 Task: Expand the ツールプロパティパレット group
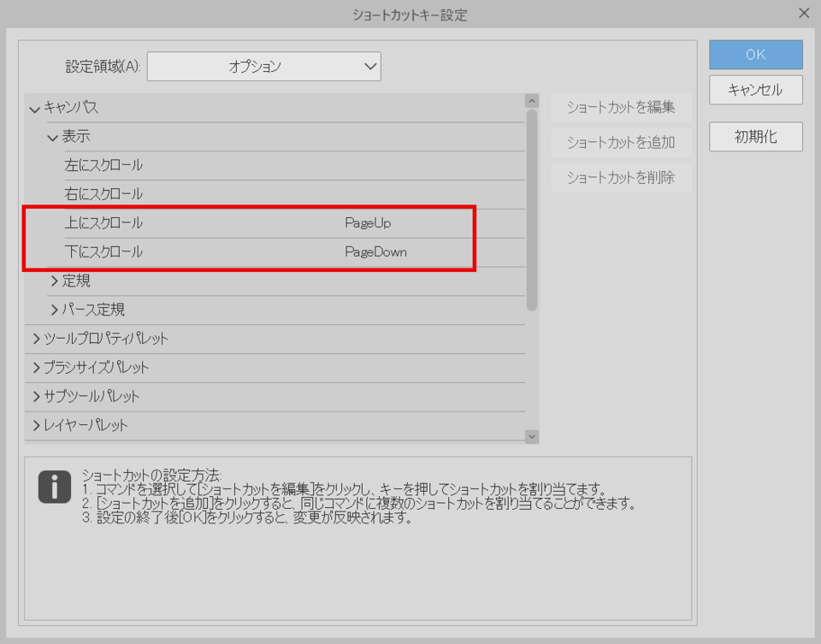point(36,339)
